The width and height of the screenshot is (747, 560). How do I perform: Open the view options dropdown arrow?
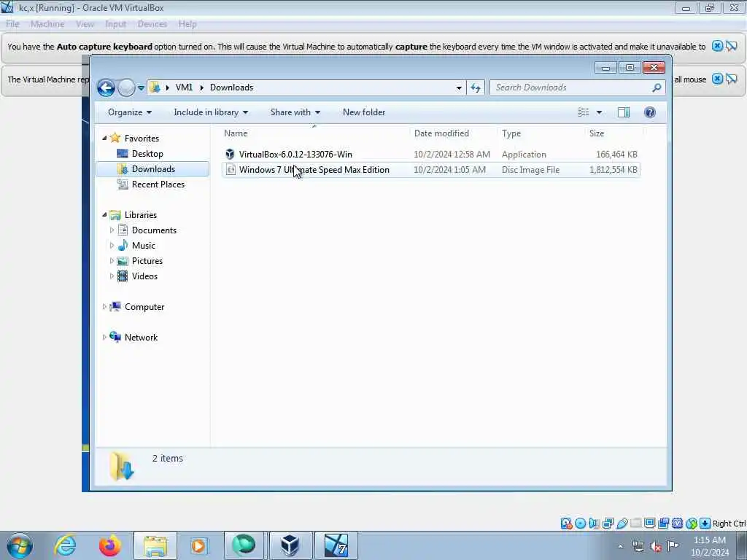(600, 112)
